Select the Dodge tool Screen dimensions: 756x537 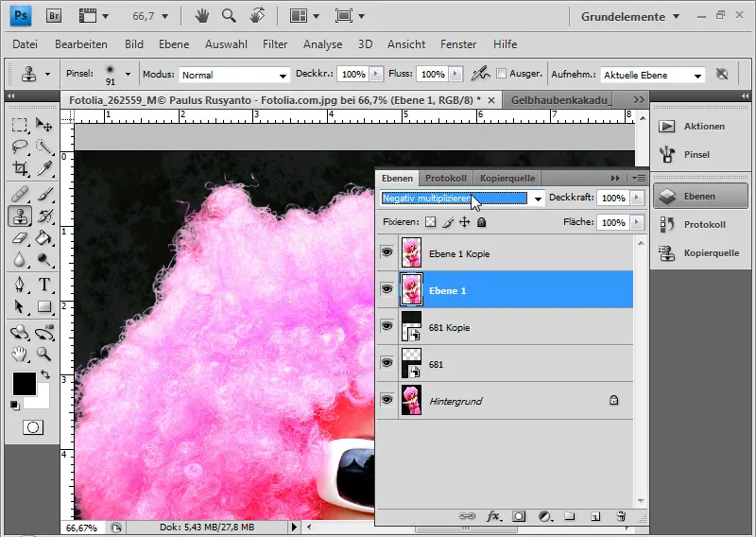(x=43, y=260)
